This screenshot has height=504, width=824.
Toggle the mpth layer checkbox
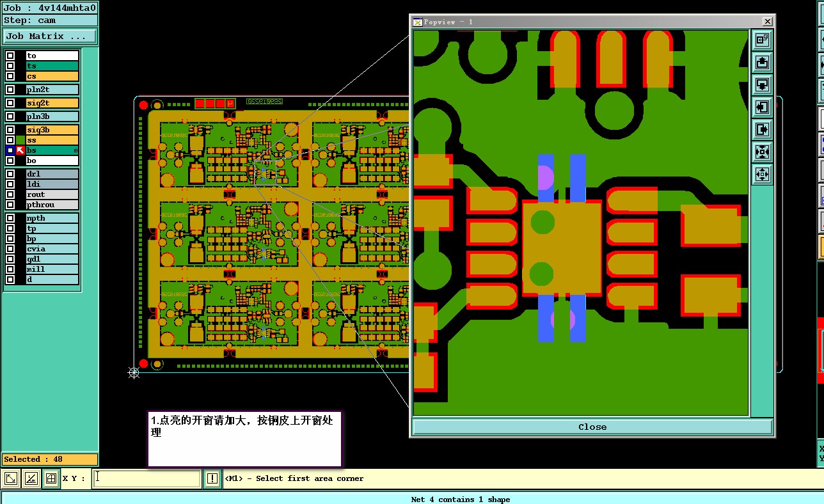point(10,218)
